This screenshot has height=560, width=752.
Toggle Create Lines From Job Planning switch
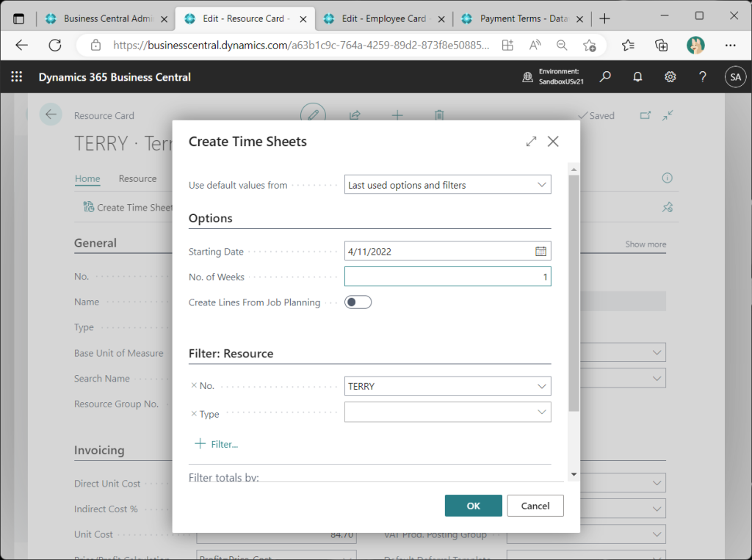click(x=358, y=302)
